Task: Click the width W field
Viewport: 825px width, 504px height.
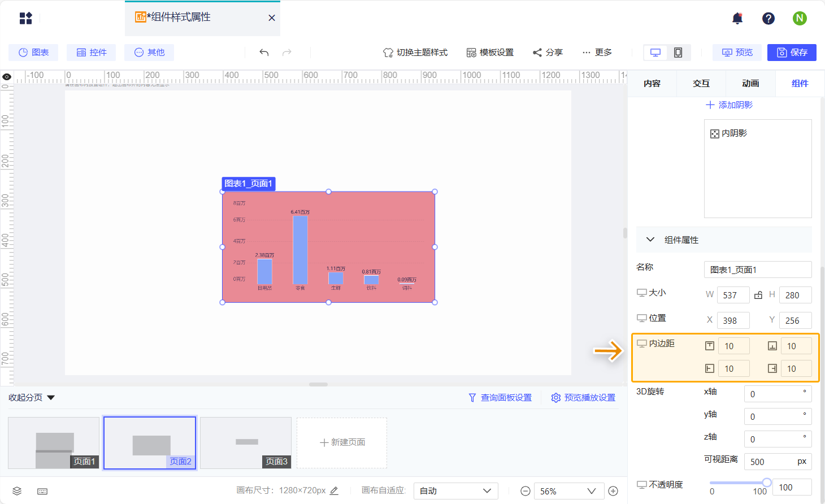Action: click(733, 295)
